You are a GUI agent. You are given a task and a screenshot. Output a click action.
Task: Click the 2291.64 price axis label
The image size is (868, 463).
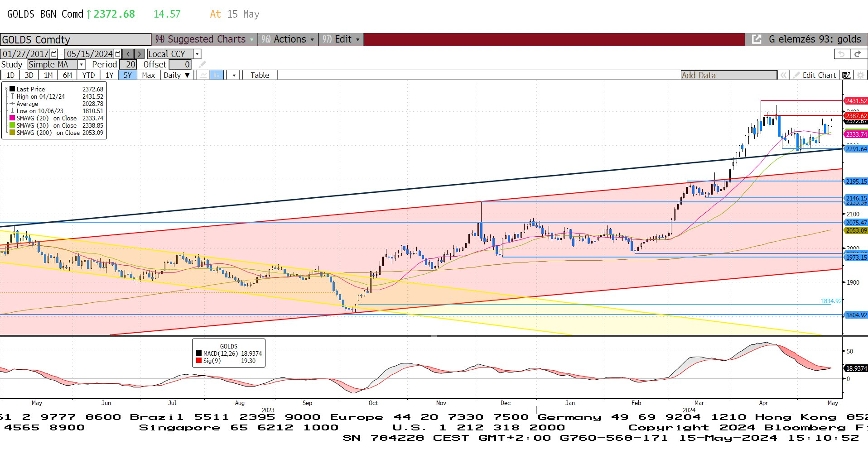856,149
